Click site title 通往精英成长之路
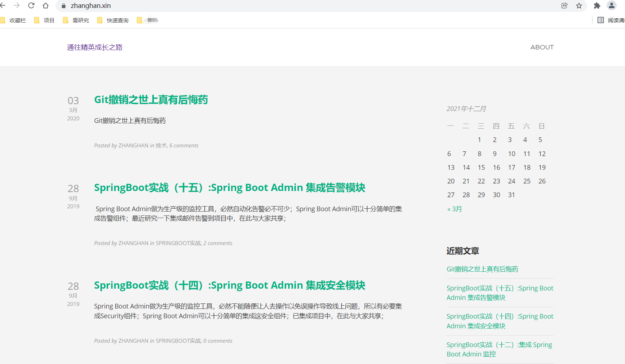Image resolution: width=625 pixels, height=364 pixels. [x=95, y=47]
